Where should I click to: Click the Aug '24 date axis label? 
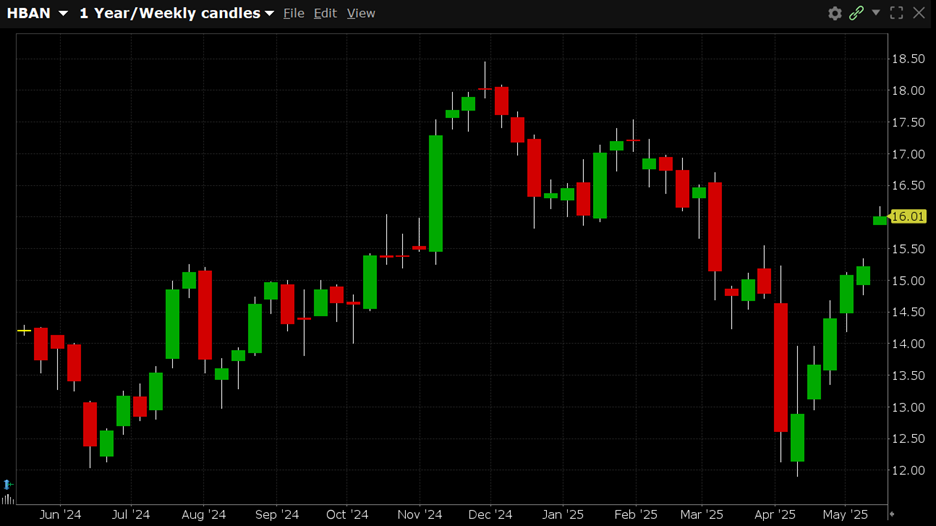click(204, 514)
